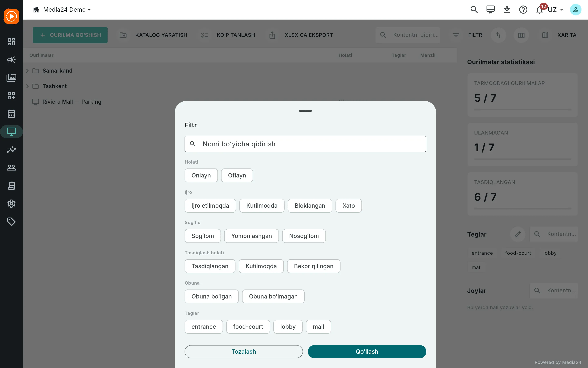
Task: Toggle the Bloklangan chip
Action: click(310, 206)
